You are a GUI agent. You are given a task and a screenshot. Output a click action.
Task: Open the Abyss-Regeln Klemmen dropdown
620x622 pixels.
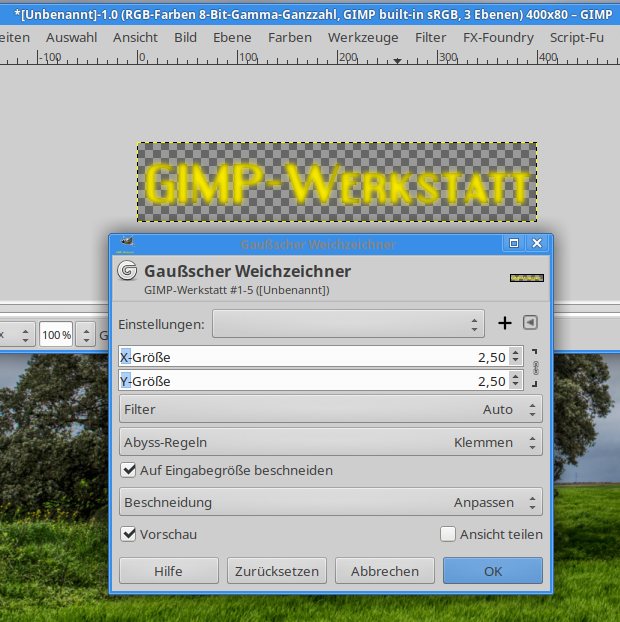(331, 442)
